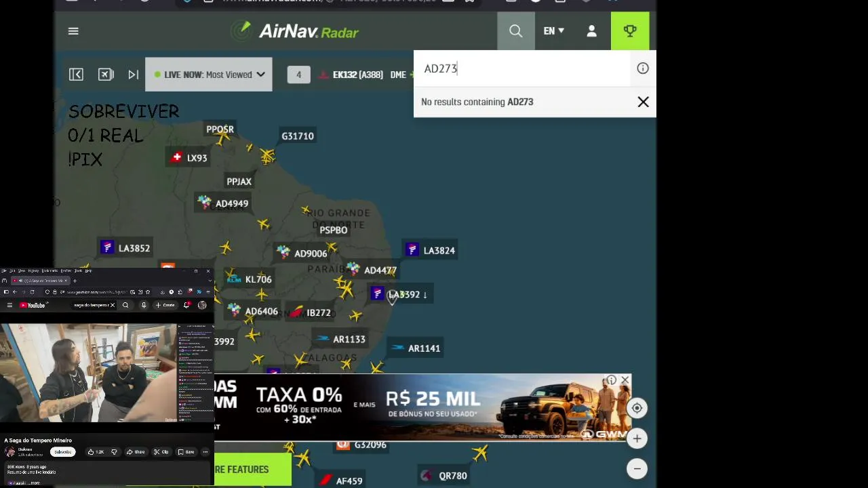Open the user account icon
This screenshot has height=488, width=868.
(591, 30)
